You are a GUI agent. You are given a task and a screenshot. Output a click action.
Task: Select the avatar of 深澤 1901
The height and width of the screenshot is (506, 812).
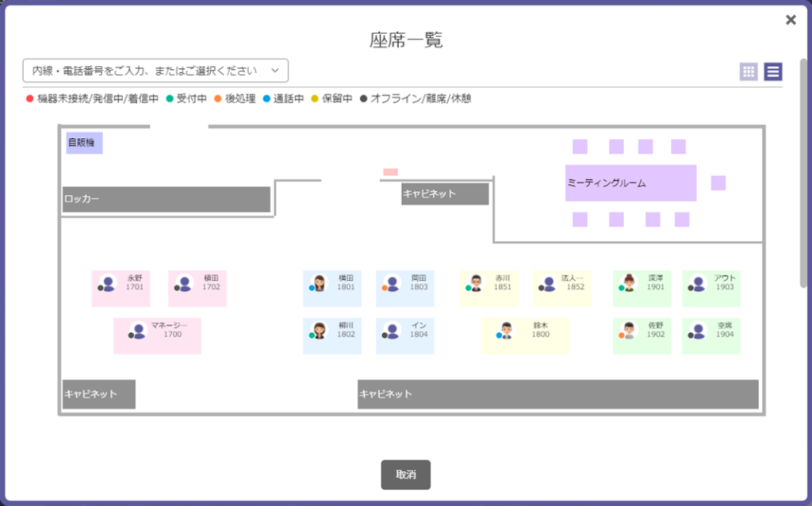pyautogui.click(x=629, y=283)
